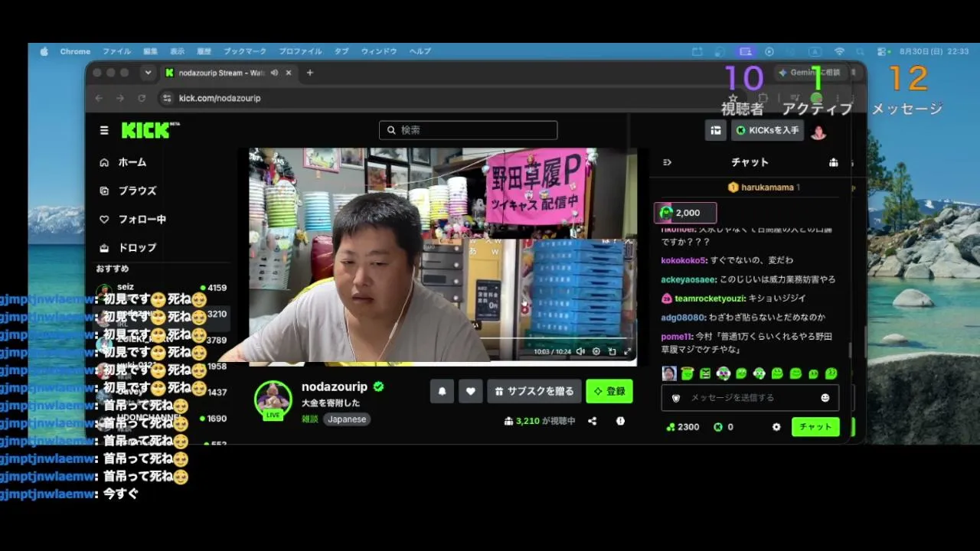Click the report exclamation icon
Viewport: 980px width, 551px height.
click(x=620, y=421)
